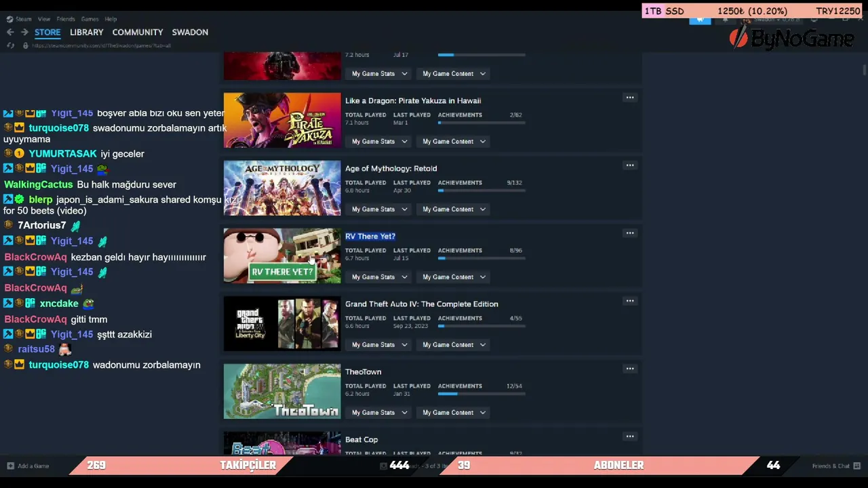Open the Beat Cop title link
Screen dimensions: 868x488
(361, 440)
